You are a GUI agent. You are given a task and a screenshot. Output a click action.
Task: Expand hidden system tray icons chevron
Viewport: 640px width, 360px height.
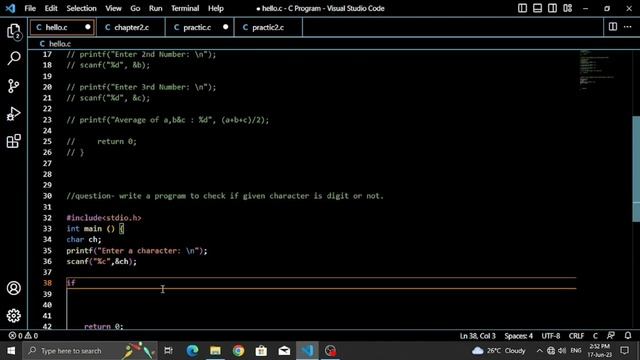539,351
